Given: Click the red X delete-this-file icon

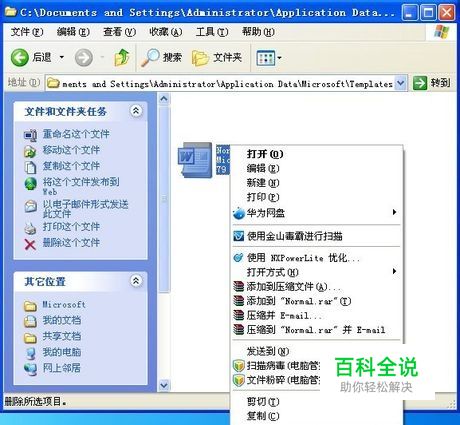Looking at the screenshot, I should coord(30,244).
